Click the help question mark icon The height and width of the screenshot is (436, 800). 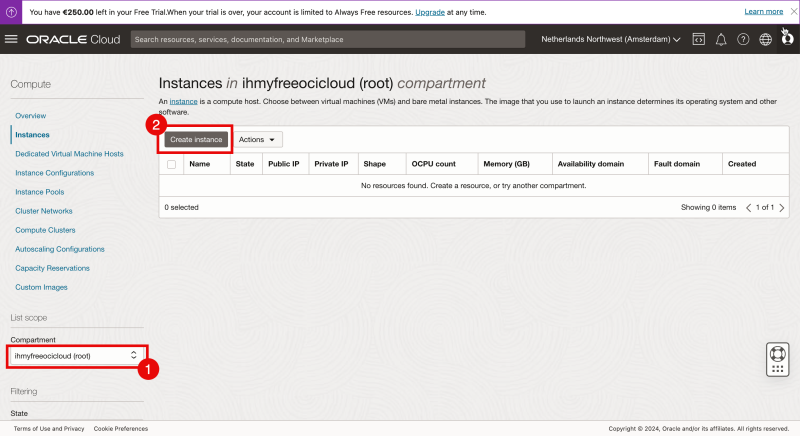pyautogui.click(x=743, y=39)
